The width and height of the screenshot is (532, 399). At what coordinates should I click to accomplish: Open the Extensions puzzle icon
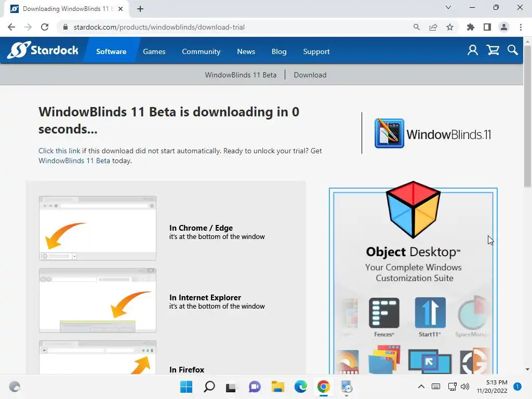(470, 27)
